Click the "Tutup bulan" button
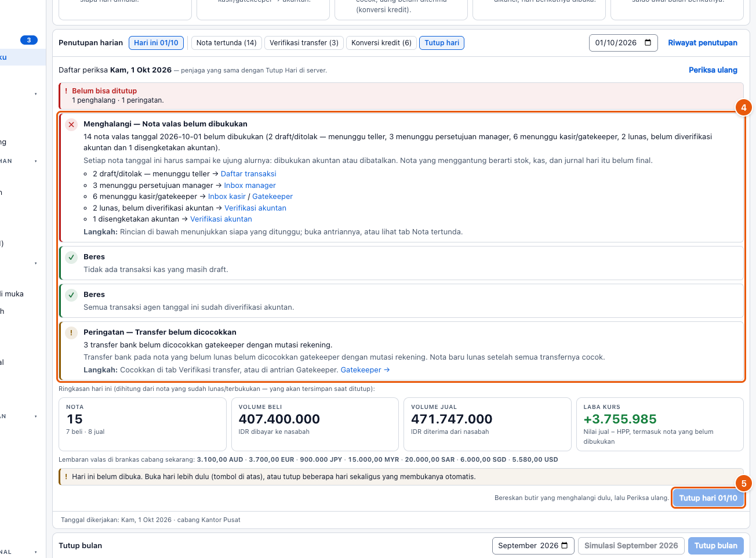This screenshot has height=558, width=756. click(715, 546)
